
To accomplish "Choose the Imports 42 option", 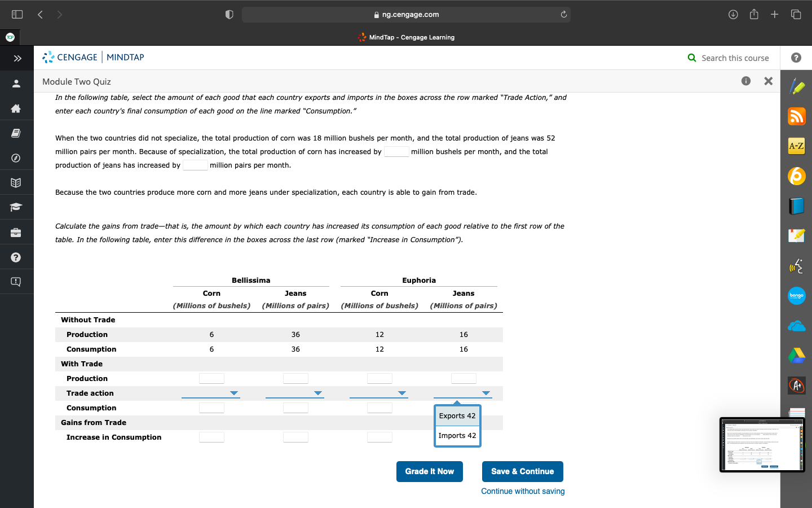I will pos(457,436).
